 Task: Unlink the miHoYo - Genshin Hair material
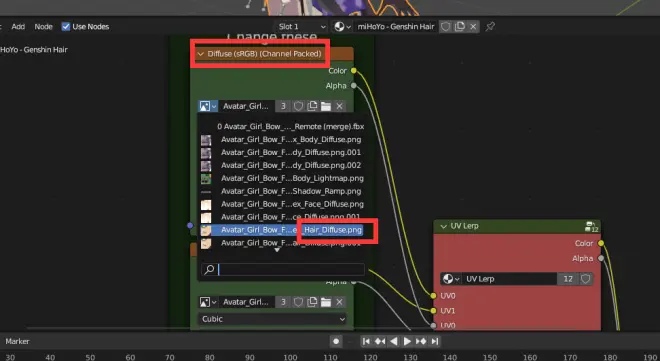[473, 27]
